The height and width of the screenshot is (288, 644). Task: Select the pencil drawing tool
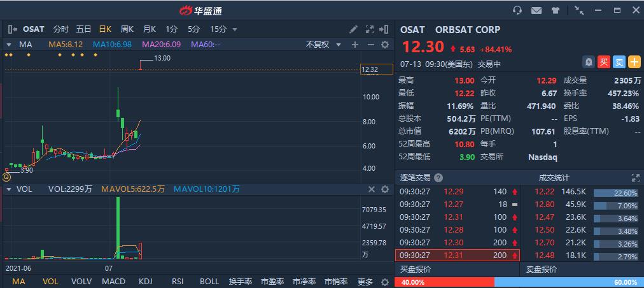click(x=353, y=29)
